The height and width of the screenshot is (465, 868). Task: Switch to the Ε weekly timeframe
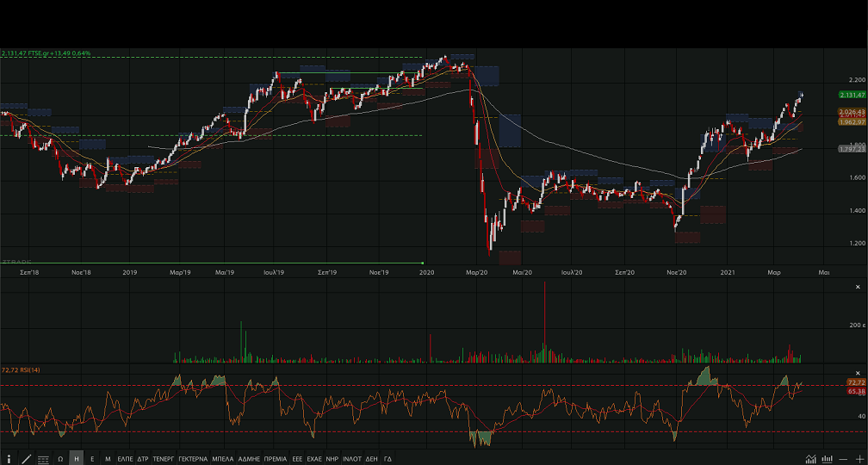point(92,459)
